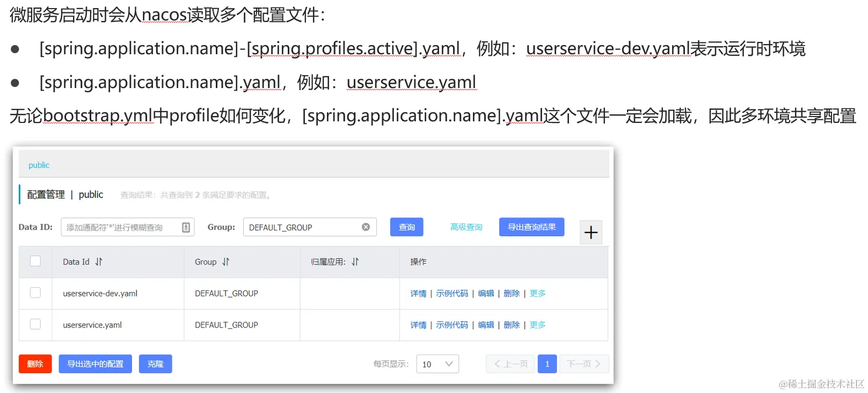Open 更多 menu for userservice-dev.yaml
868x393 pixels.
537,293
